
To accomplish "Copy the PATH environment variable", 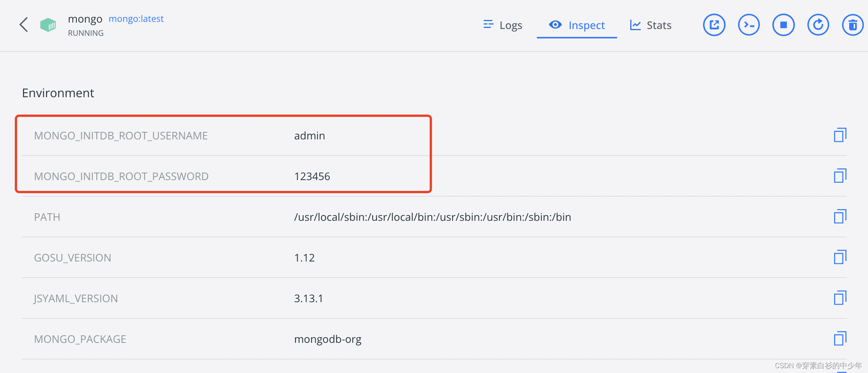I will (x=840, y=217).
